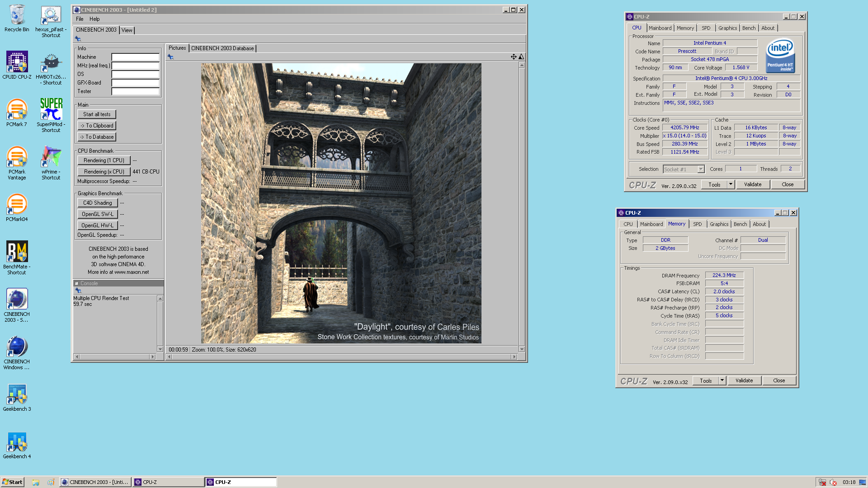
Task: Click the taskbar clock showing 03:18
Action: 849,482
